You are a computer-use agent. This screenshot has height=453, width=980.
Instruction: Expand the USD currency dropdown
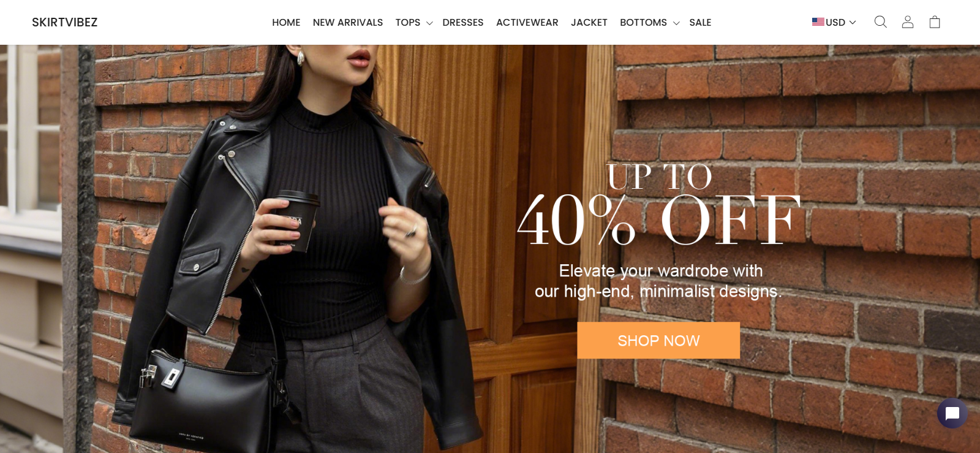point(834,22)
